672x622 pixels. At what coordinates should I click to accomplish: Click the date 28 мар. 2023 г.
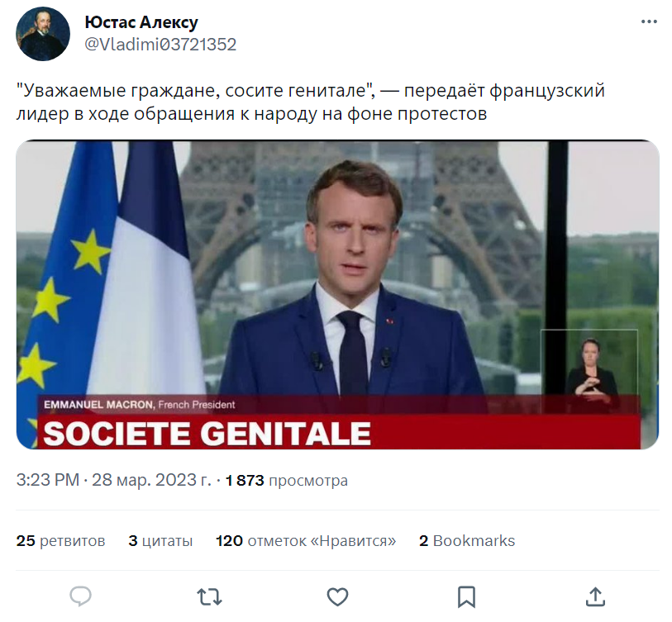tap(151, 480)
